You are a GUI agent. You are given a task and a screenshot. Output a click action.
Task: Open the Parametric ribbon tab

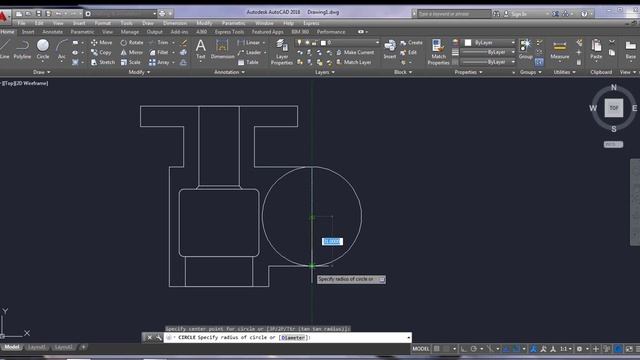coord(82,32)
